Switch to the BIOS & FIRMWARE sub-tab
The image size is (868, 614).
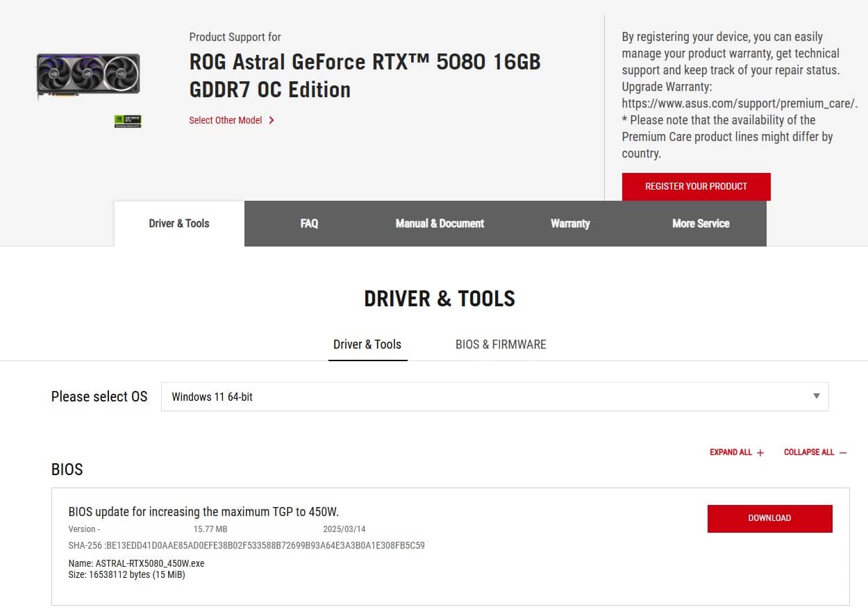501,345
